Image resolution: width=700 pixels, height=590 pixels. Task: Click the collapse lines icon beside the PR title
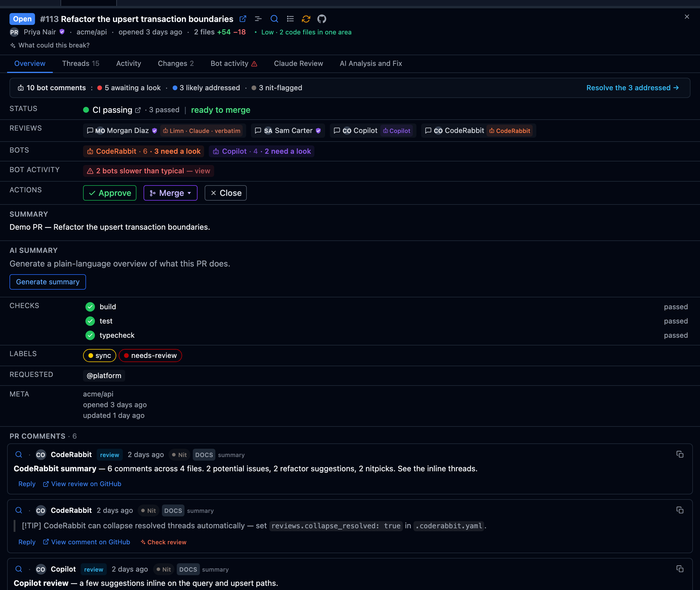[258, 19]
